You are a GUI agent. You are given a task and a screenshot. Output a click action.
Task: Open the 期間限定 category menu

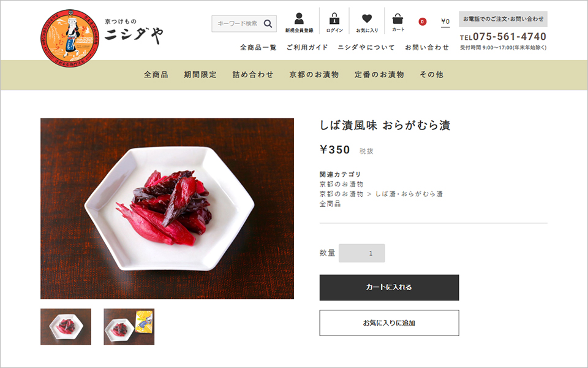(200, 75)
